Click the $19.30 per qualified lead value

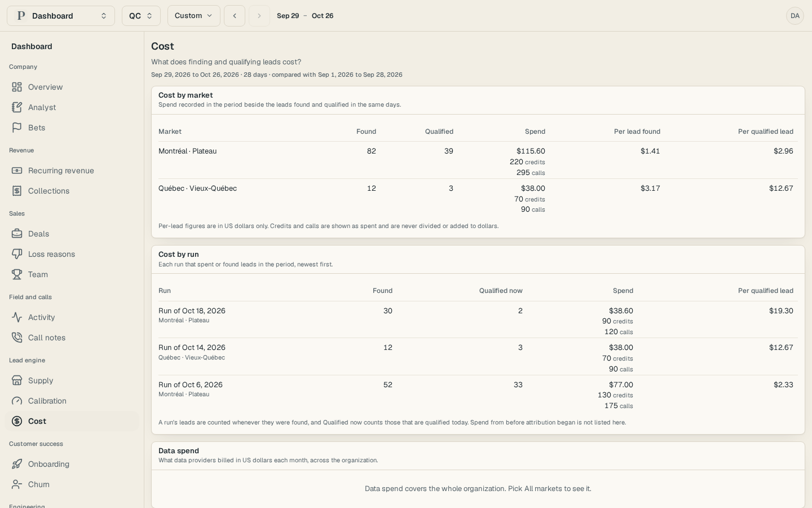point(781,311)
